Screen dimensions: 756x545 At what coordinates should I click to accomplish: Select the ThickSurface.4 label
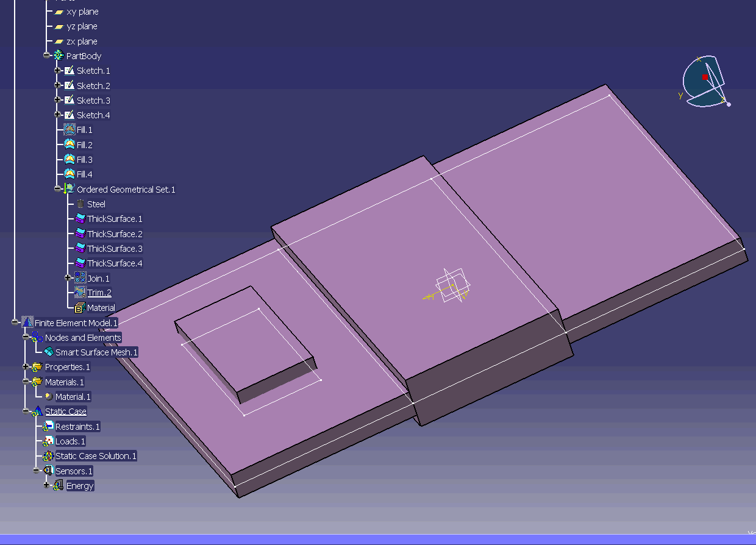(x=115, y=263)
